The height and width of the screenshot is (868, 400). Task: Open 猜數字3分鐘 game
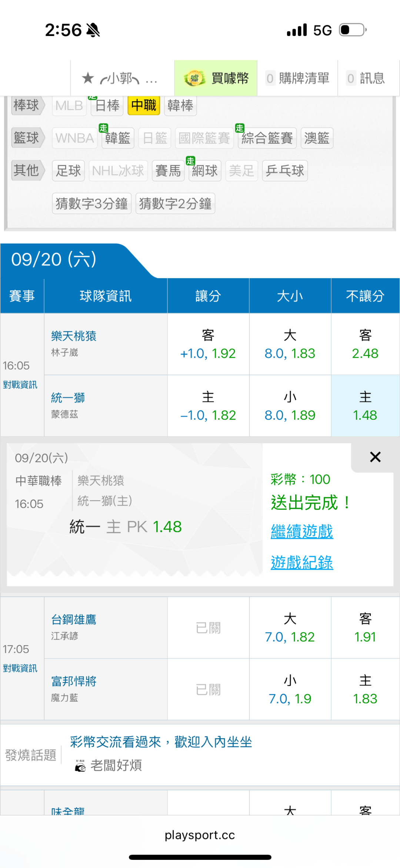click(x=92, y=203)
